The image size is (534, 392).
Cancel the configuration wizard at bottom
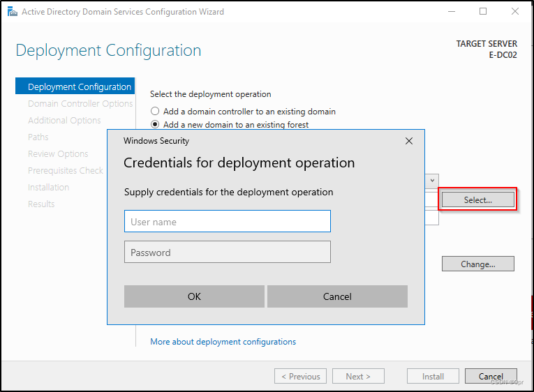click(491, 377)
